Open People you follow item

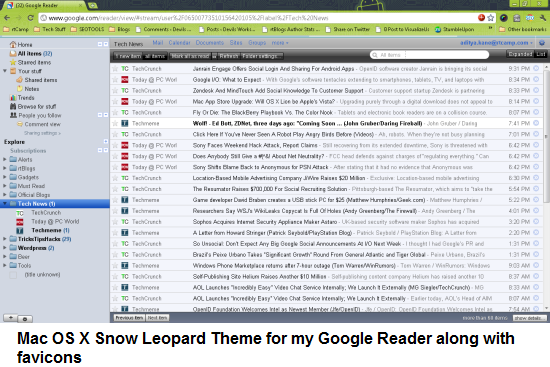tap(39, 115)
